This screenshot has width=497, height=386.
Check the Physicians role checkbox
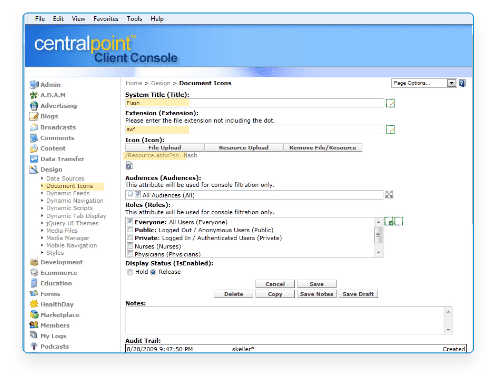point(130,254)
